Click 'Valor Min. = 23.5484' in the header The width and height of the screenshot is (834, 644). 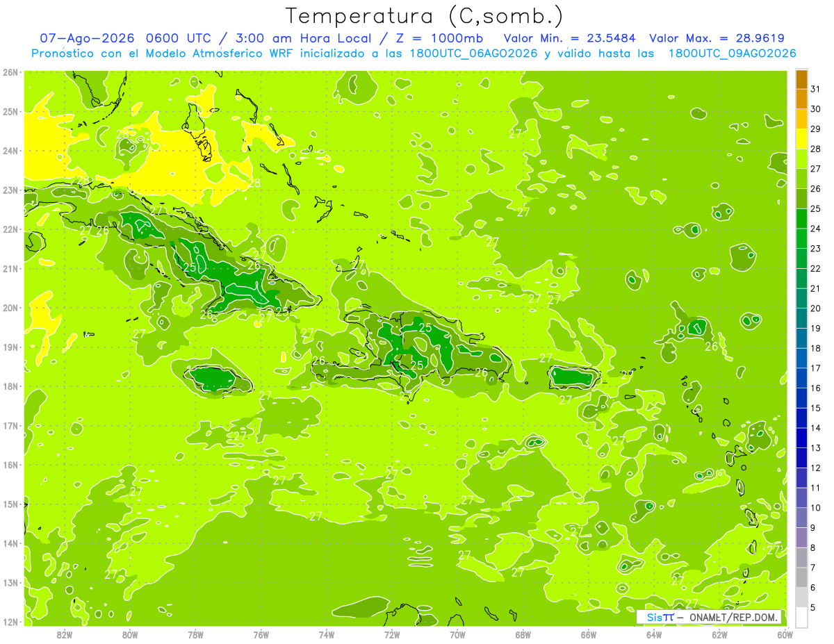[x=570, y=38]
